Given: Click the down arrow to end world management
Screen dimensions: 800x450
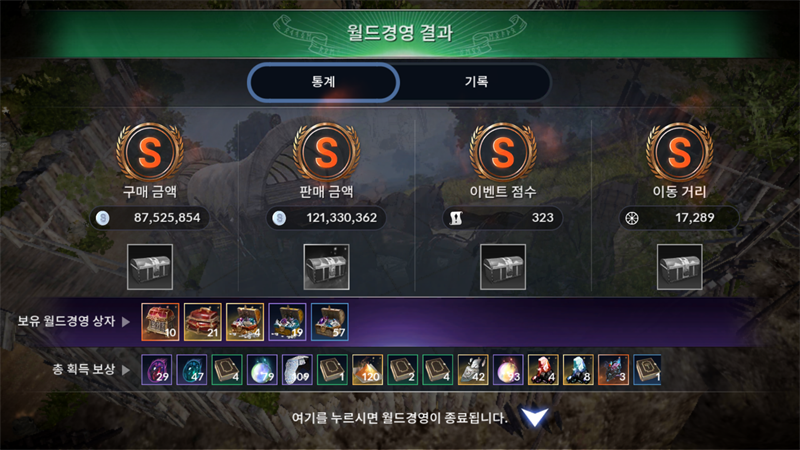Looking at the screenshot, I should click(534, 417).
